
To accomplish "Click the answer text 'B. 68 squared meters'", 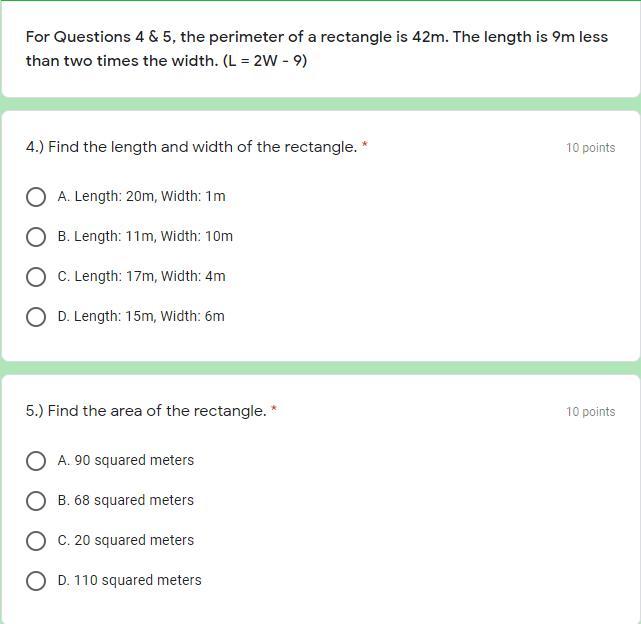I will [x=126, y=501].
